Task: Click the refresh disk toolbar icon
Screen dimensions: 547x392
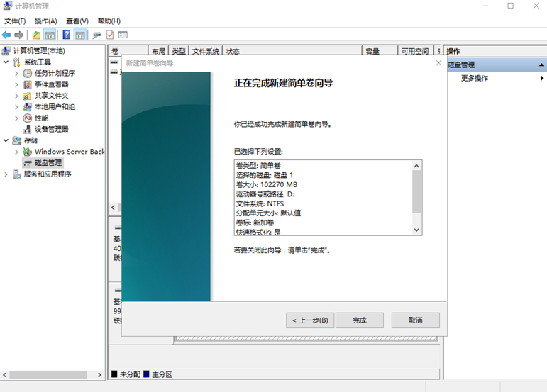Action: (96, 35)
